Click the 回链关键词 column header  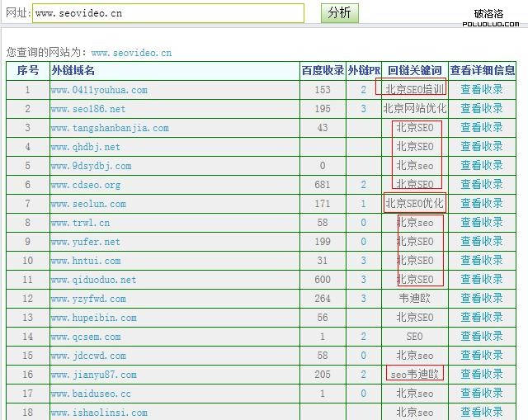[x=414, y=71]
